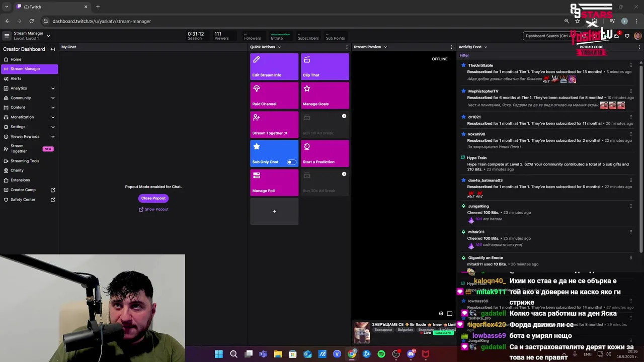Click the Close Popout button

[x=153, y=198]
